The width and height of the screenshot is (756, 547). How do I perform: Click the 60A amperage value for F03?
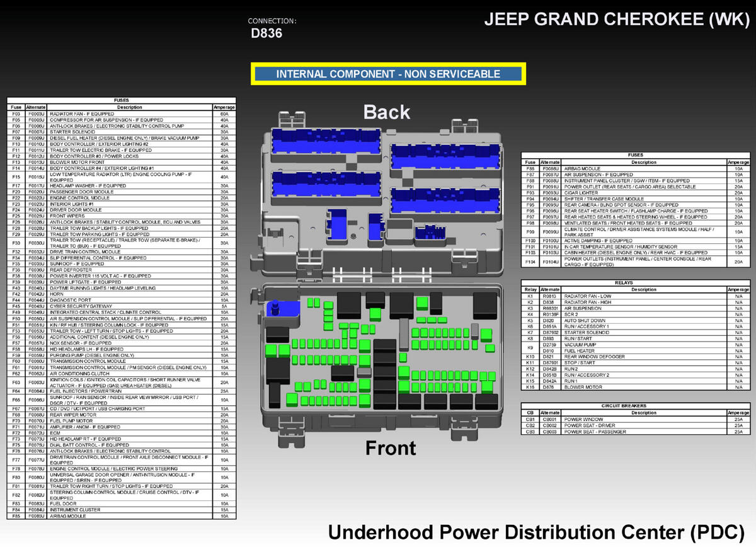click(224, 114)
